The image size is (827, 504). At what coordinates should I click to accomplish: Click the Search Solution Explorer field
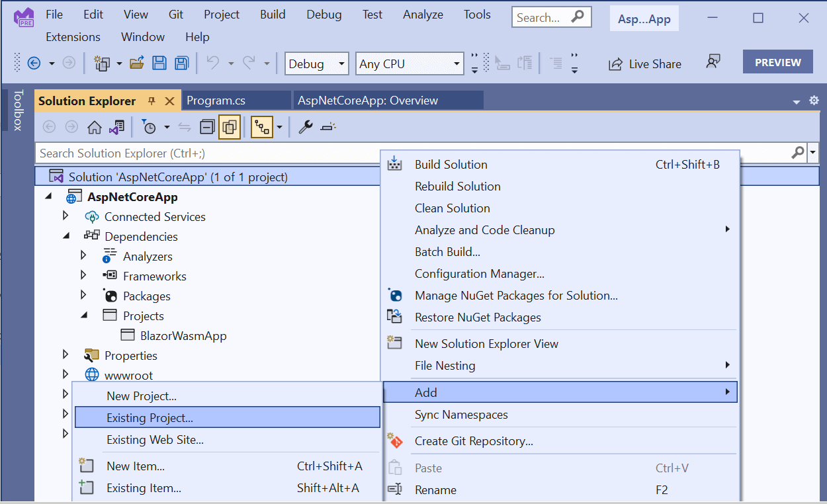(x=410, y=153)
